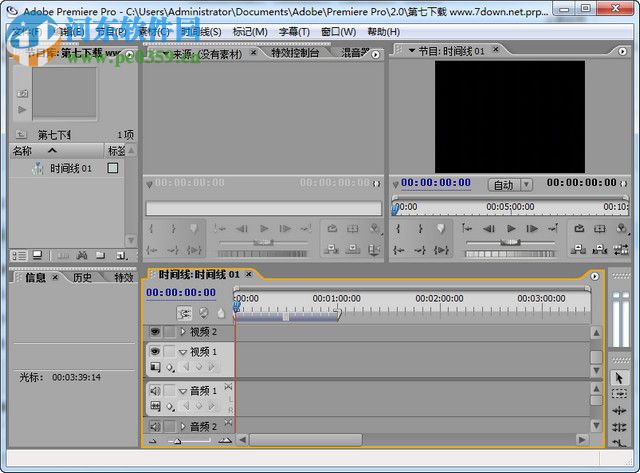Toggle lock box for Video 2 track
640x473 pixels.
point(170,332)
